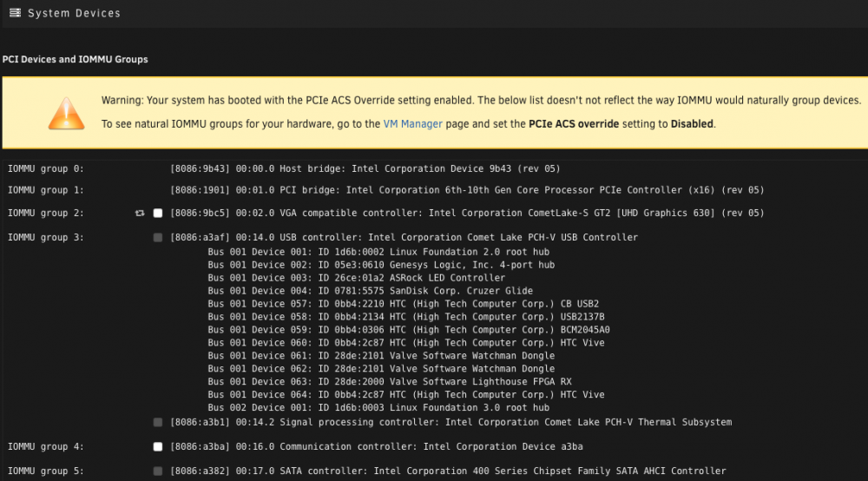Click the System Devices title
The image size is (868, 481).
(74, 13)
